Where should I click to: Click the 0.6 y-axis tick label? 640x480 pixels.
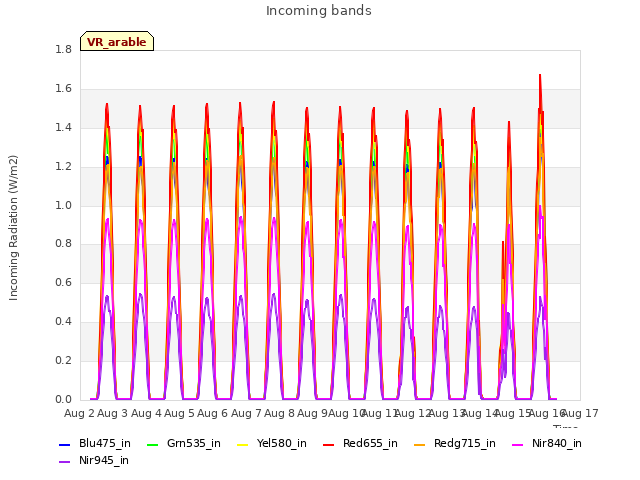tap(63, 282)
